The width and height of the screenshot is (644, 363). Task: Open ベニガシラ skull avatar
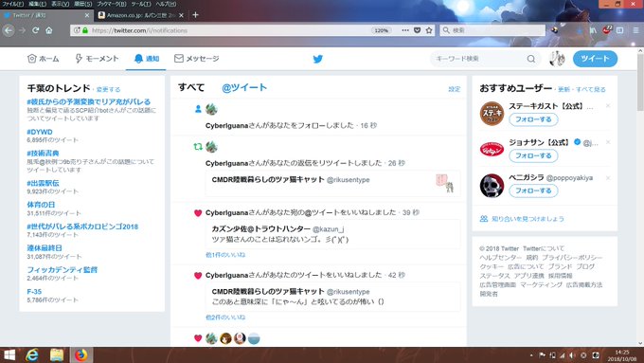[x=492, y=186]
